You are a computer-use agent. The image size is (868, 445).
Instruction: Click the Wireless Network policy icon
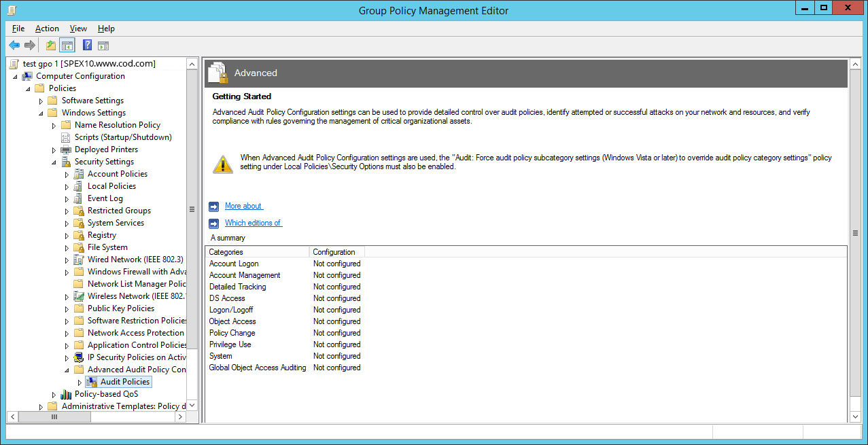(79, 296)
